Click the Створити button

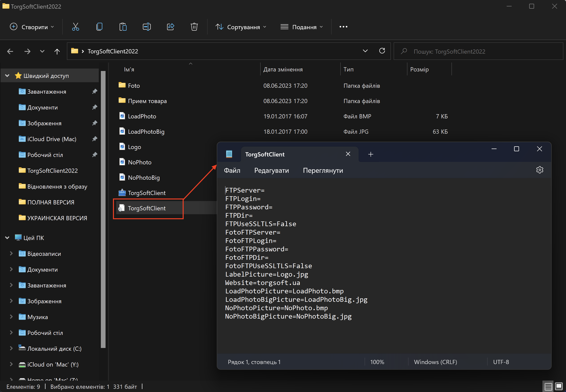[x=32, y=27]
